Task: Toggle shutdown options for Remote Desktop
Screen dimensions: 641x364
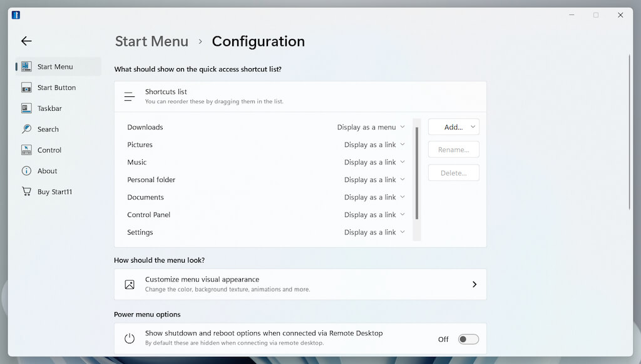Action: click(468, 339)
